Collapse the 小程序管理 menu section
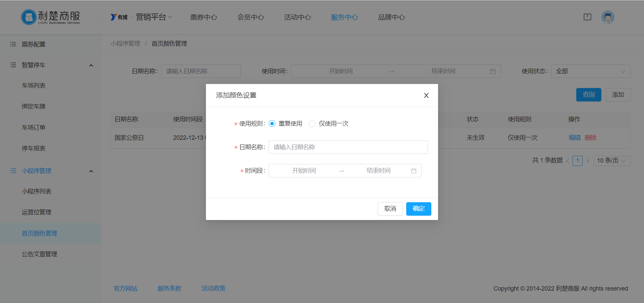Viewport: 644px width, 303px height. coord(91,171)
